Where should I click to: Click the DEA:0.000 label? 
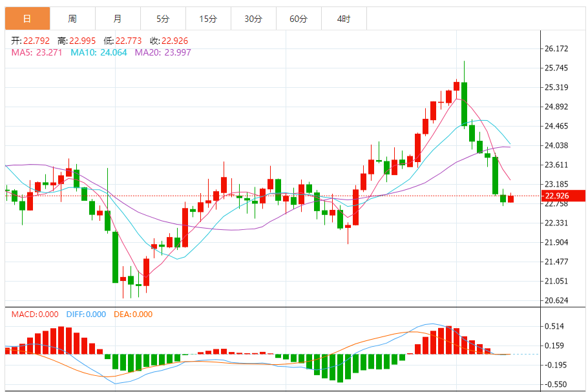(x=133, y=315)
